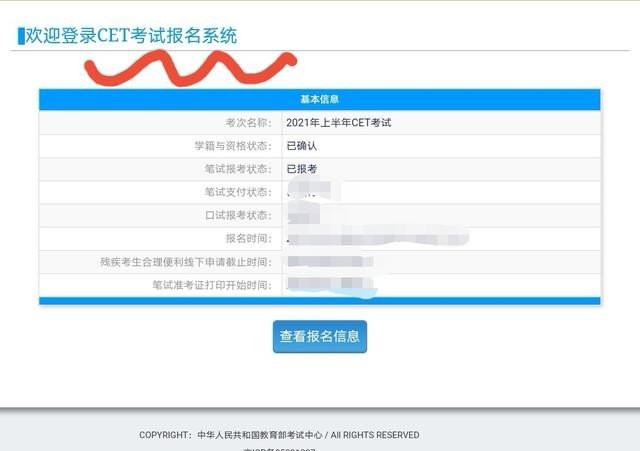Click the label 笔试报考状态
This screenshot has width=640, height=451.
(238, 169)
